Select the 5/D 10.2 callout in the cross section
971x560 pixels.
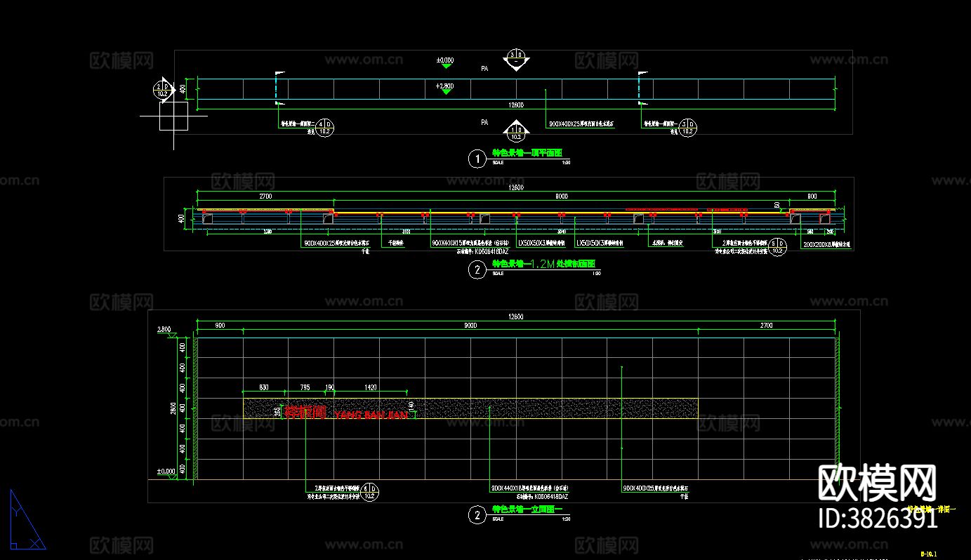coord(777,246)
